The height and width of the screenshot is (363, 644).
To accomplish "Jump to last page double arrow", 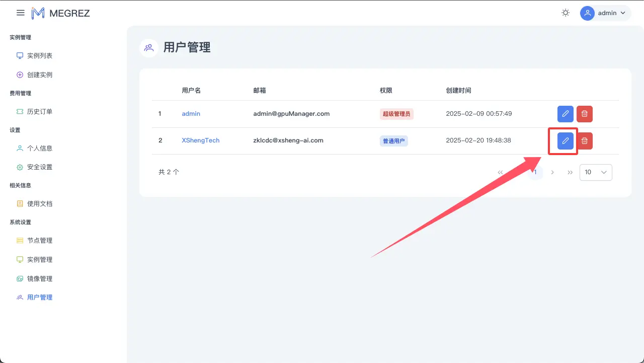I will point(570,172).
